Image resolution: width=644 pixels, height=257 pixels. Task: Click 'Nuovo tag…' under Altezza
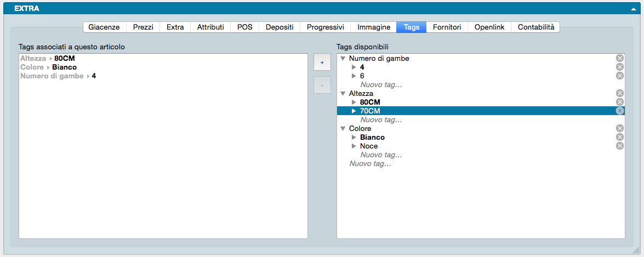381,119
